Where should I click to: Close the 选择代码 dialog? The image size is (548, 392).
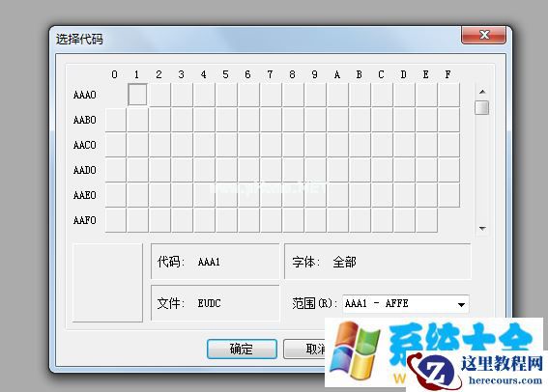[483, 35]
